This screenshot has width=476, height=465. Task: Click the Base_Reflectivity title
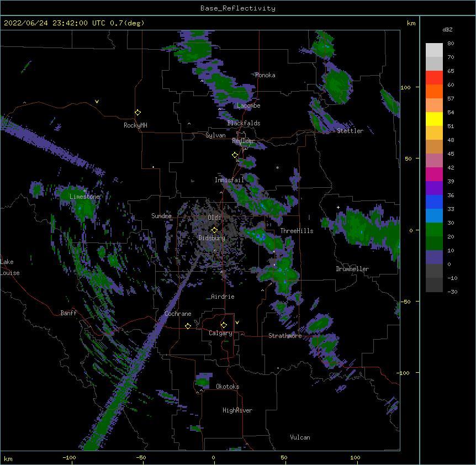coord(238,8)
